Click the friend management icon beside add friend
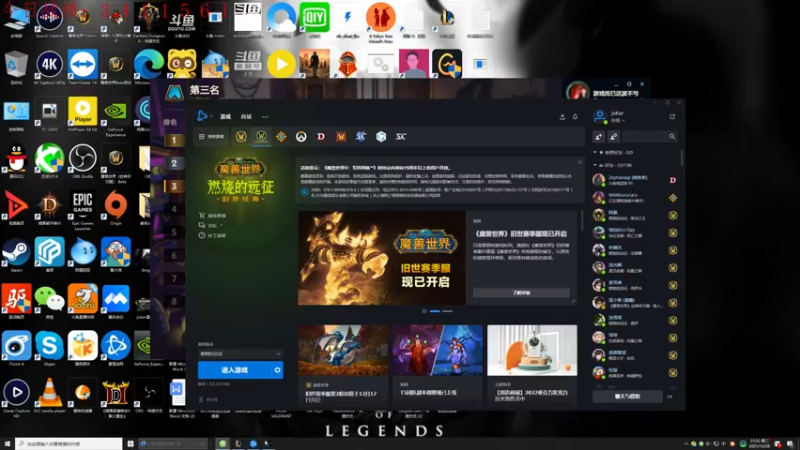800x450 pixels. (613, 136)
